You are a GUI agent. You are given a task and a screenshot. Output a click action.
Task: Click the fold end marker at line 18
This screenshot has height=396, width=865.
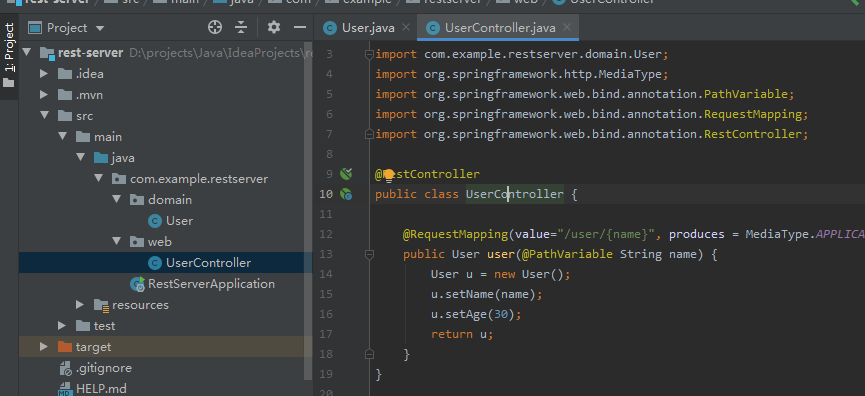point(369,354)
